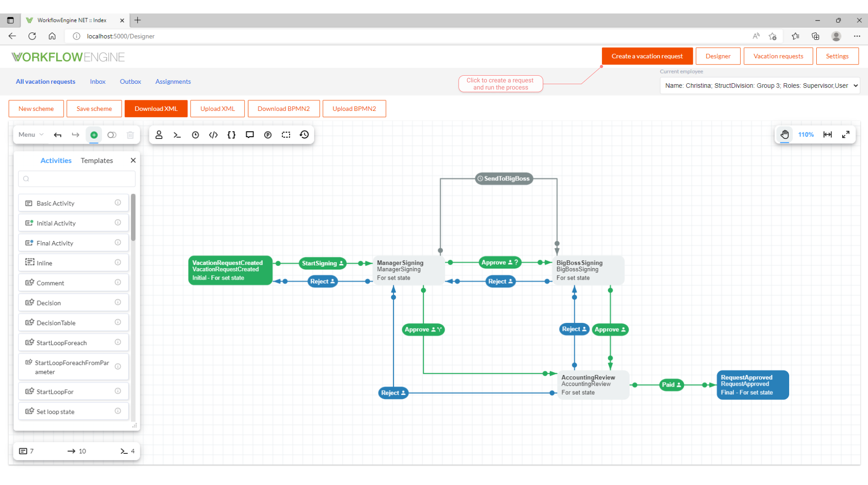Open the Parameters braces icon
The height and width of the screenshot is (485, 868).
point(231,134)
